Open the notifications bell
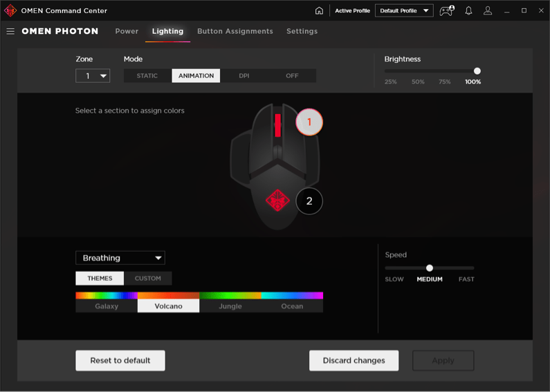 (468, 11)
